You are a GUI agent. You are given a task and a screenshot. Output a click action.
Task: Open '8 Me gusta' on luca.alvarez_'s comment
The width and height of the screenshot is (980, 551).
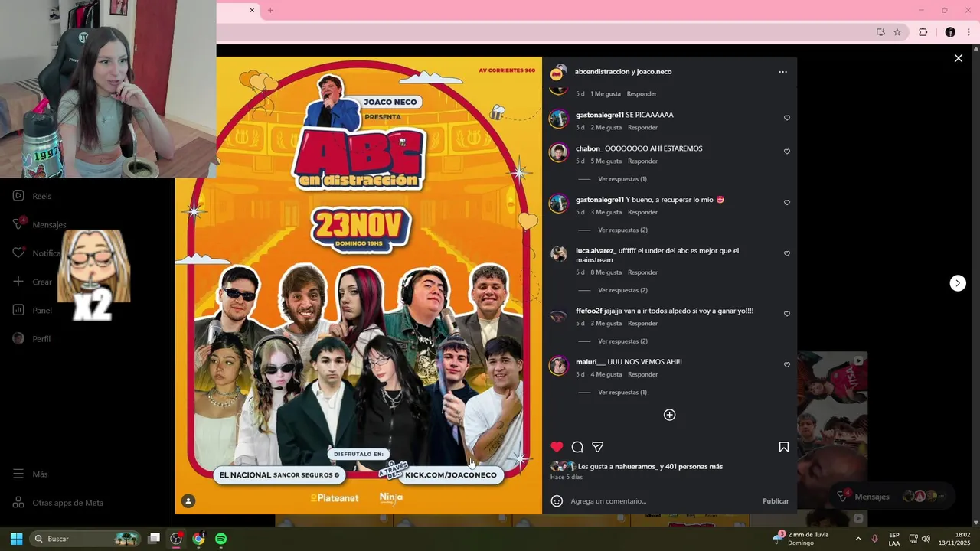click(x=606, y=272)
